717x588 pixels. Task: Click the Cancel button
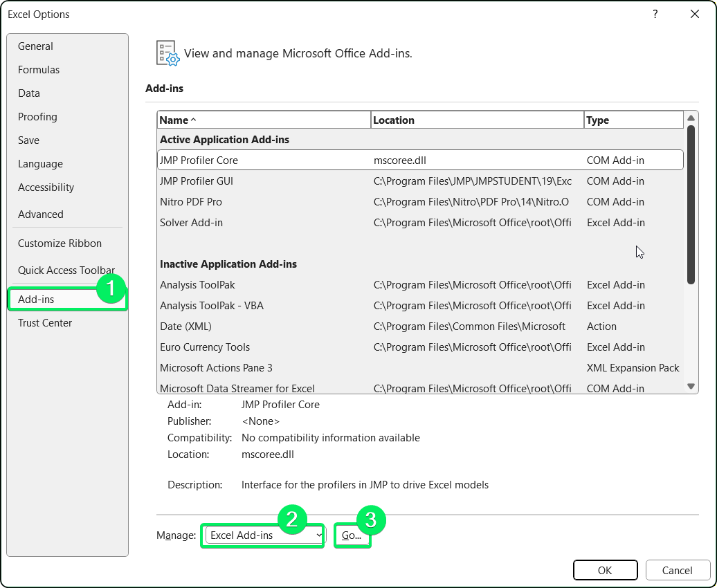[x=678, y=570]
